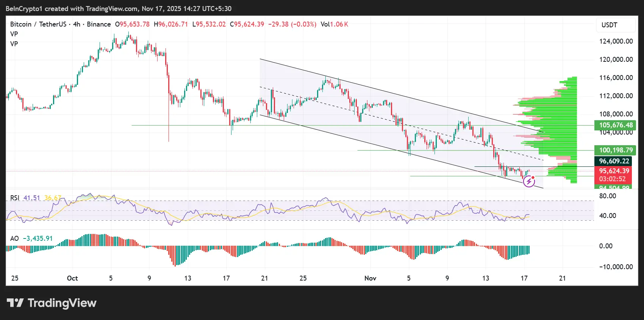The image size is (644, 320).
Task: Click the 03:02:52 candle countdown timer
Action: pyautogui.click(x=613, y=179)
